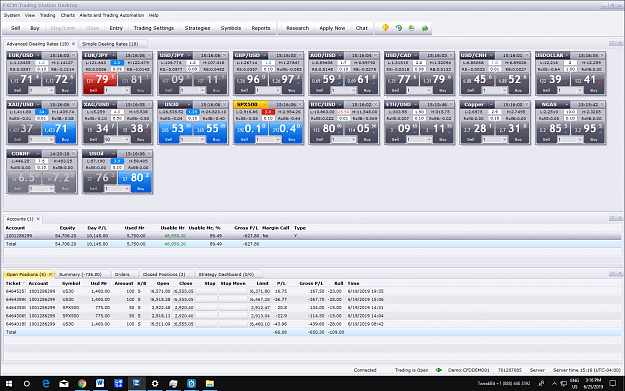Open Settings gear from the taskbar
The image size is (625, 391).
click(155, 383)
